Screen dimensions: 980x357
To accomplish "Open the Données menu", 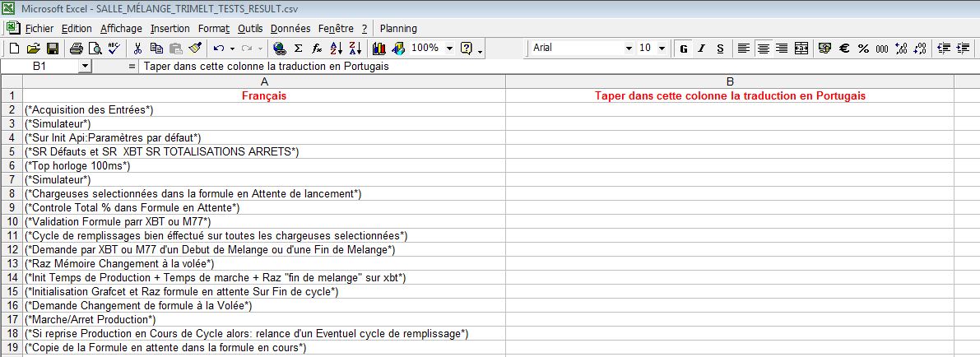I will [x=290, y=28].
